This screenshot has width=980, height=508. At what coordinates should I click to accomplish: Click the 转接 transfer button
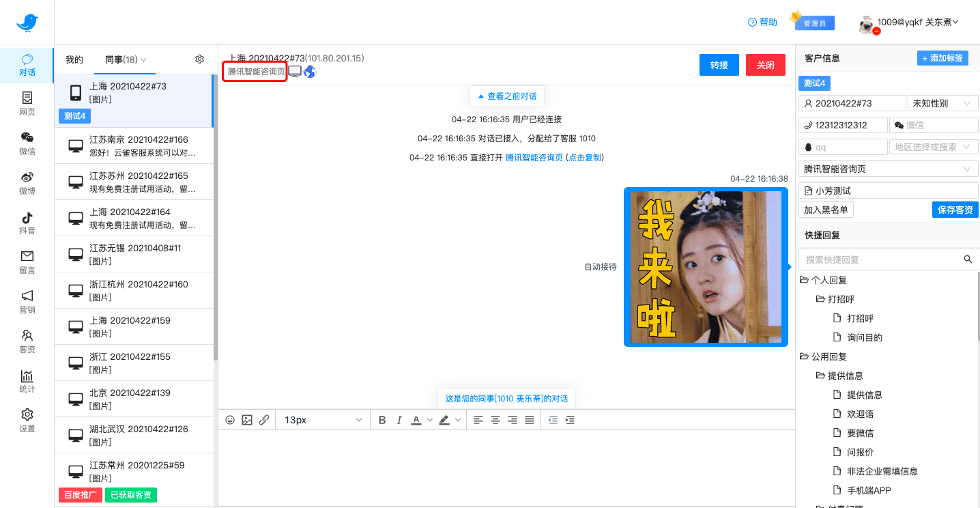pos(719,65)
